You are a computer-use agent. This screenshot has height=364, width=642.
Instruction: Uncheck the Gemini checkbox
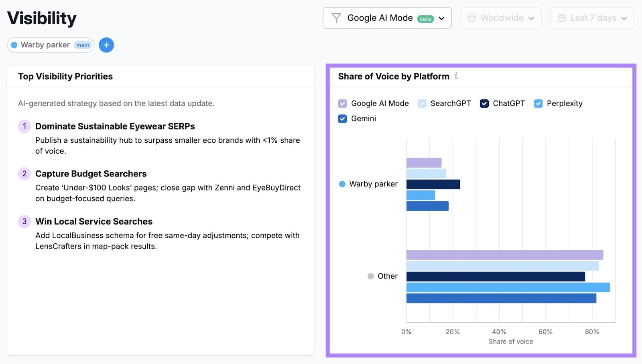(342, 119)
